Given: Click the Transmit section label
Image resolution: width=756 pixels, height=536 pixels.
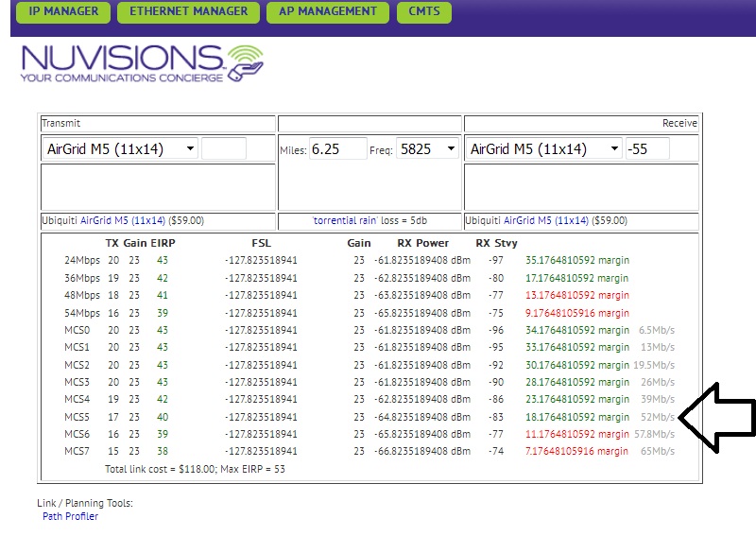Looking at the screenshot, I should tap(61, 123).
